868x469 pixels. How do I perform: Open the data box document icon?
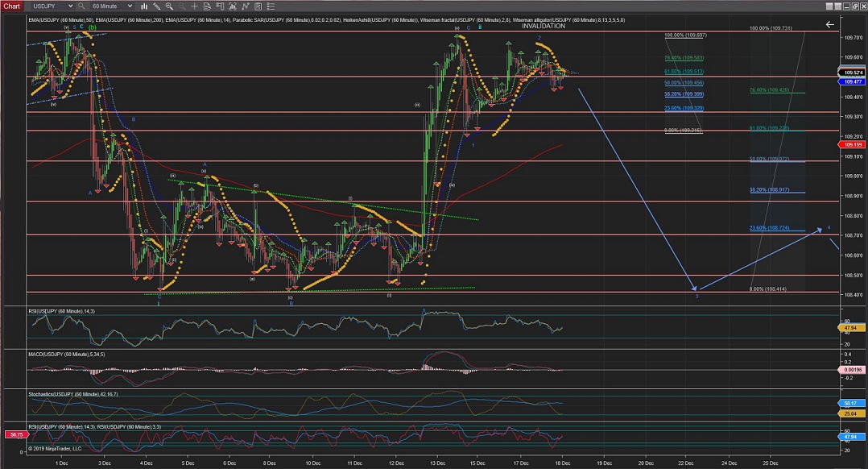[207, 6]
